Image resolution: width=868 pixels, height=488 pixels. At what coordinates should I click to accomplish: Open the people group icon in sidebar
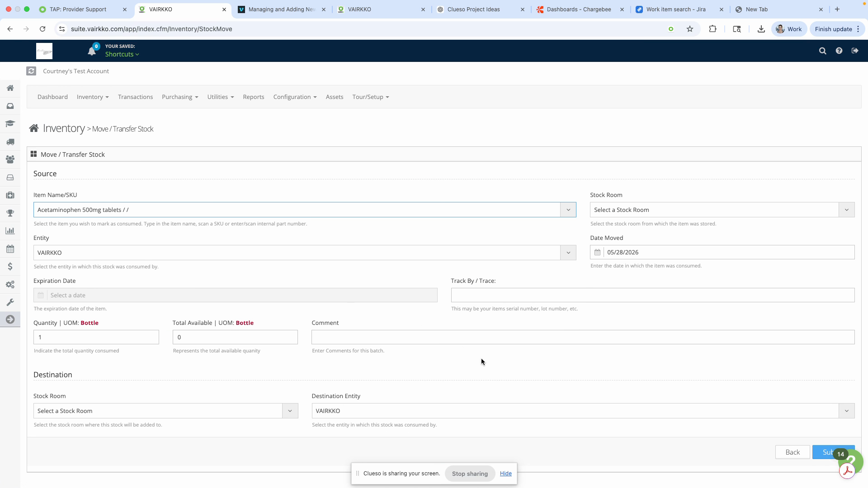(x=10, y=160)
